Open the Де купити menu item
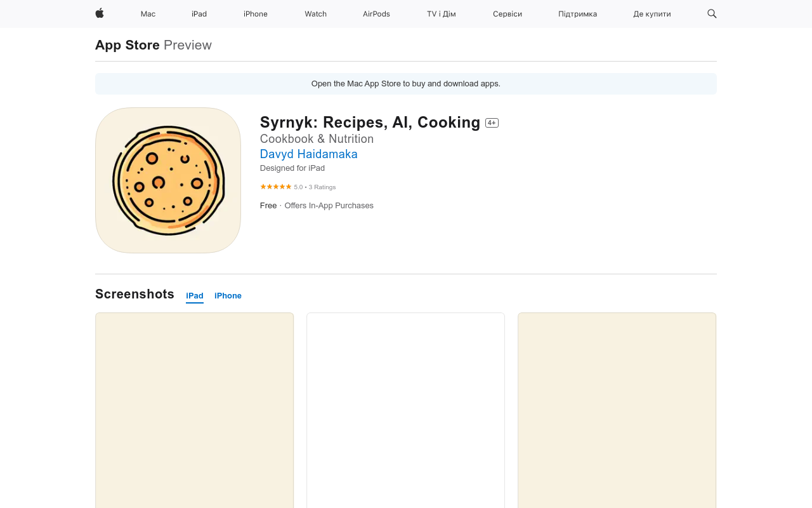 [652, 14]
